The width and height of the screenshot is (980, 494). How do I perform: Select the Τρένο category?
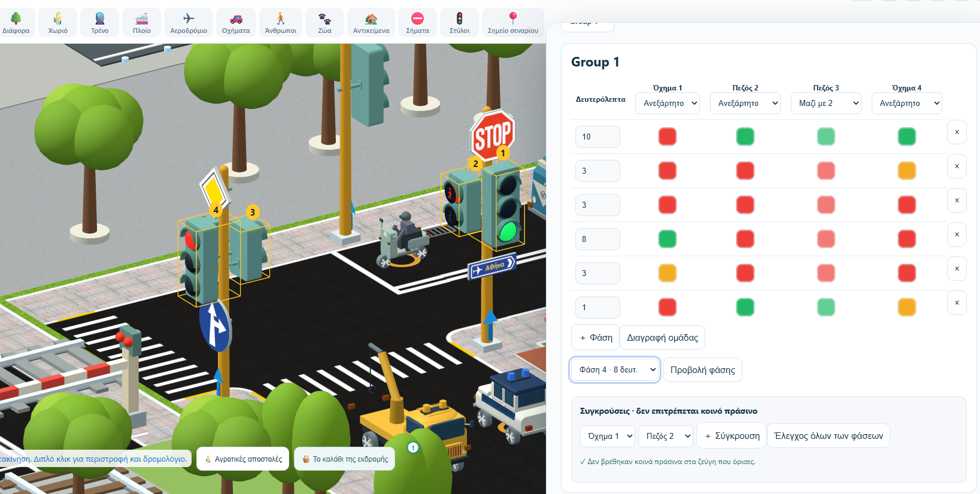100,23
